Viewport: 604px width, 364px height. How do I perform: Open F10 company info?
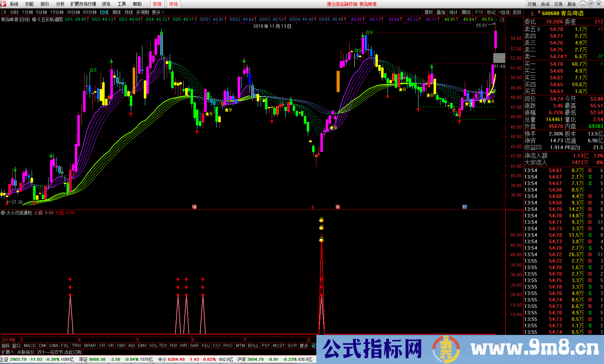(x=479, y=12)
